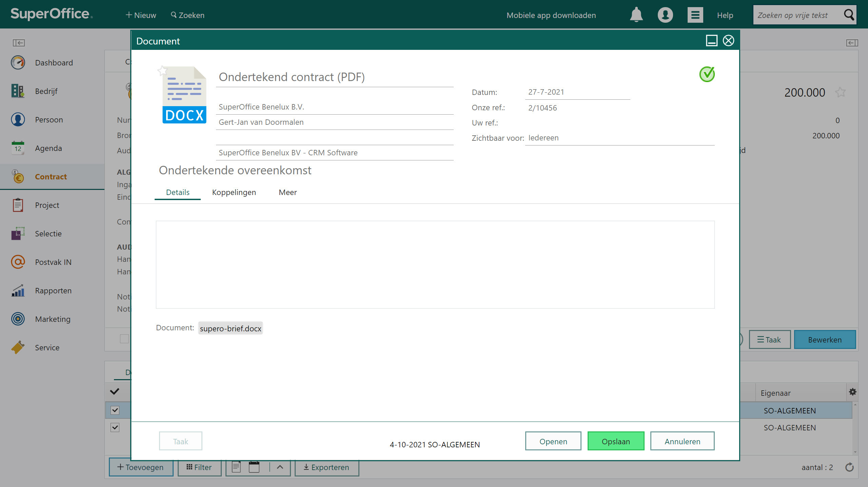868x487 pixels.
Task: Toggle checkbox in first SO-ALGEMEEN row
Action: click(x=115, y=410)
